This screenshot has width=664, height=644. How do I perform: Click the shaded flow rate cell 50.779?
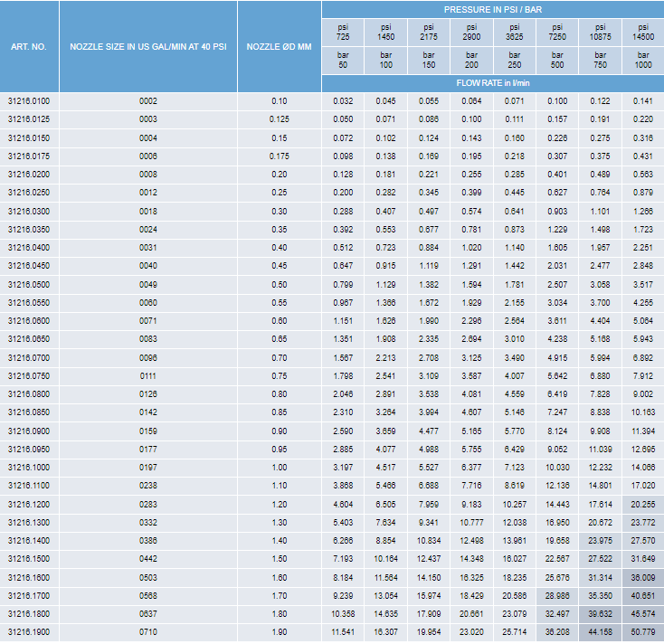point(642,632)
